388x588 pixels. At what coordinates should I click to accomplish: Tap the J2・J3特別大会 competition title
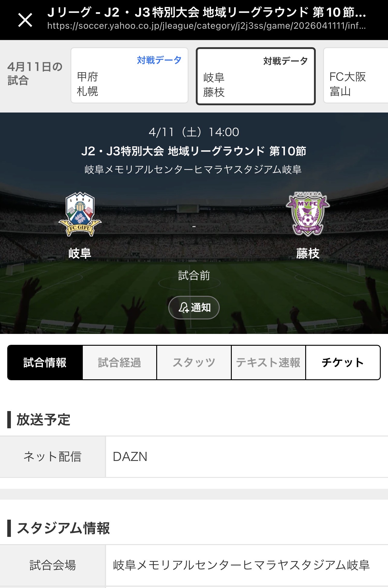pyautogui.click(x=194, y=151)
